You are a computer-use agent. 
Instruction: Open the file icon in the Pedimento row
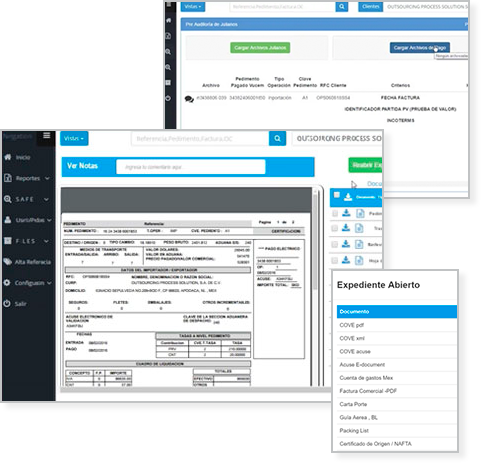[360, 213]
